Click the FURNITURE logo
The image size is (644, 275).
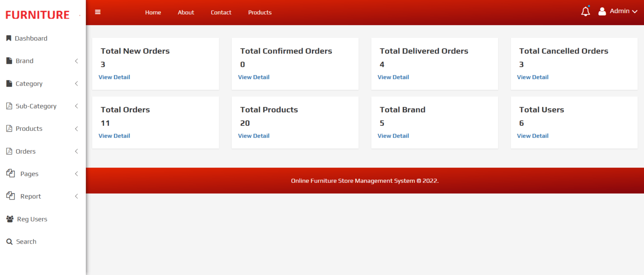click(38, 14)
